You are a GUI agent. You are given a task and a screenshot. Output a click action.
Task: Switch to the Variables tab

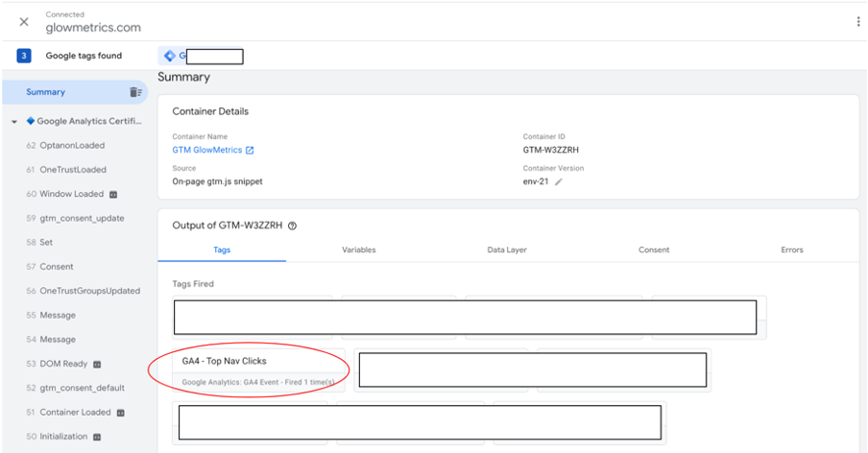(x=359, y=250)
